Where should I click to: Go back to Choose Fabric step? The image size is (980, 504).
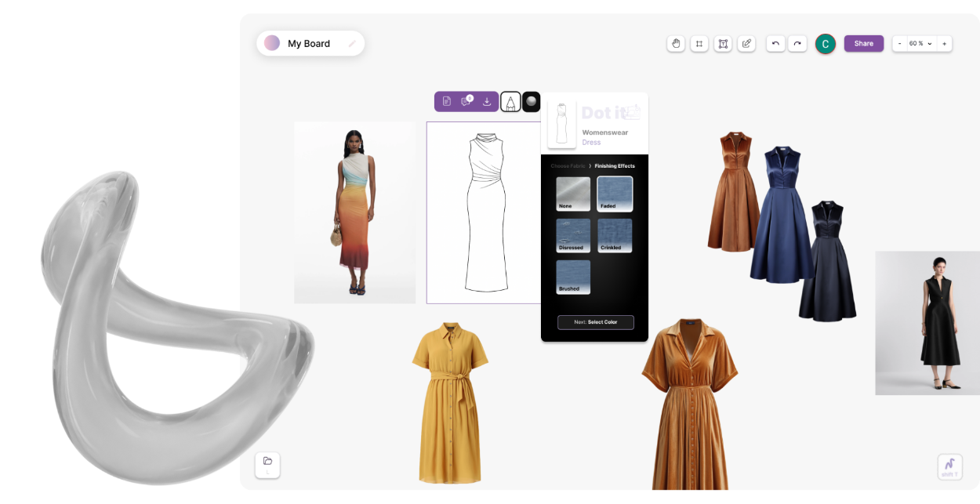coord(568,166)
